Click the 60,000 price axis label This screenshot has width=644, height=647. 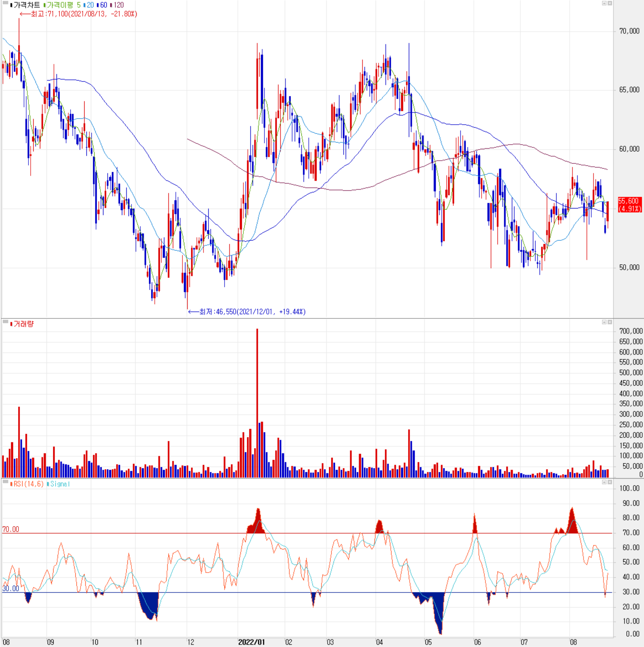pos(629,149)
